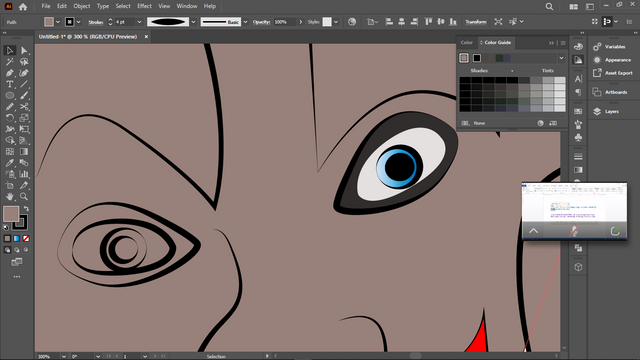This screenshot has width=640, height=360.
Task: Switch to solid Color fill mode
Action: [7, 238]
